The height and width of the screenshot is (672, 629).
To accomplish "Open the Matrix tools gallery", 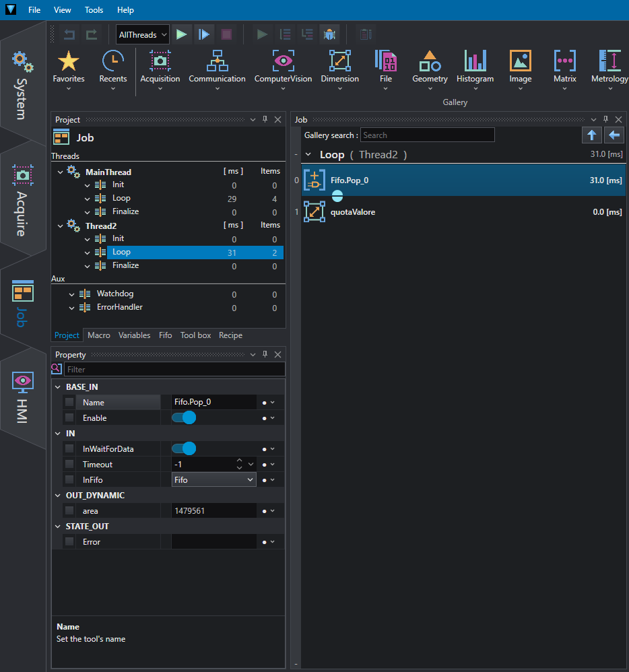I will [564, 69].
